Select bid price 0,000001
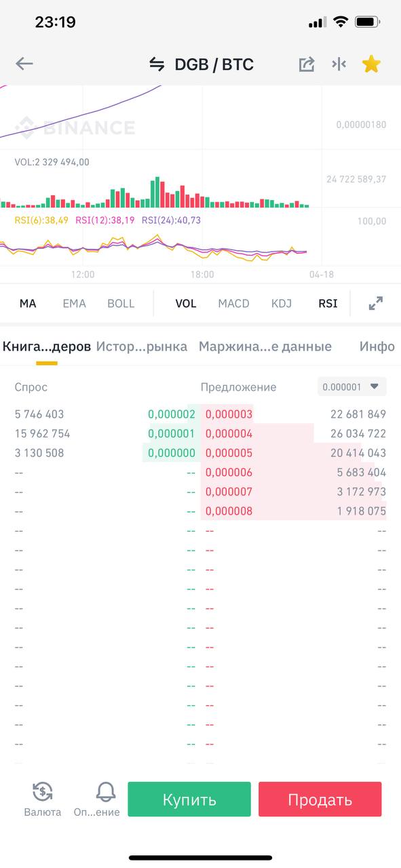This screenshot has height=868, width=401. (172, 433)
